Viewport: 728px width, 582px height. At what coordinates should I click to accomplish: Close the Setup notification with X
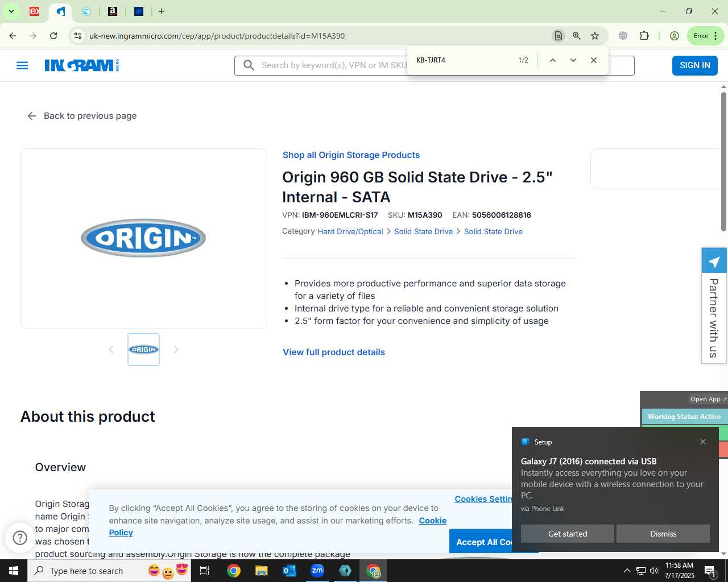pos(703,442)
